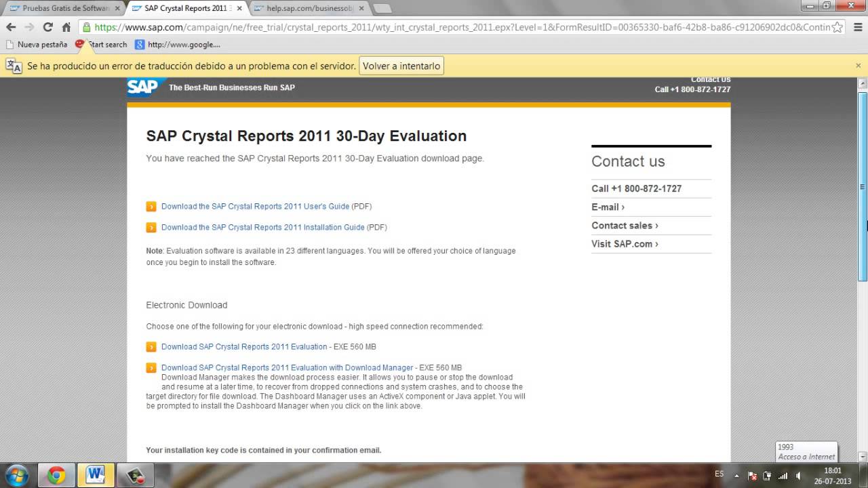The width and height of the screenshot is (868, 488).
Task: Reload the current page
Action: point(47,27)
